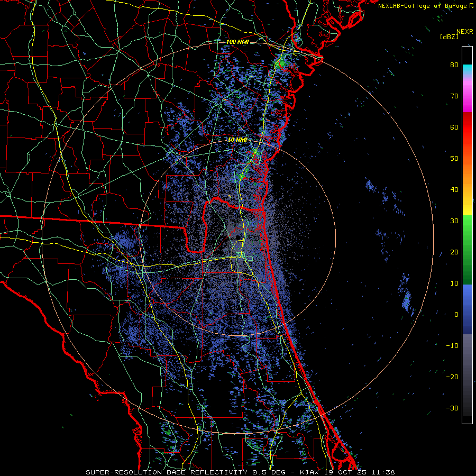Click the 80 value on the dBZ scale
Image resolution: width=476 pixels, height=476 pixels.
pos(454,65)
